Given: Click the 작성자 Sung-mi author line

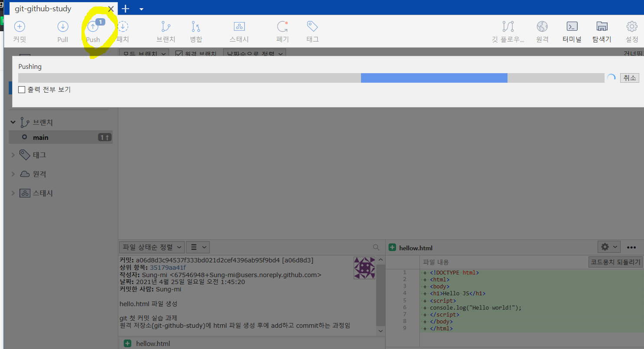Looking at the screenshot, I should click(x=220, y=275).
